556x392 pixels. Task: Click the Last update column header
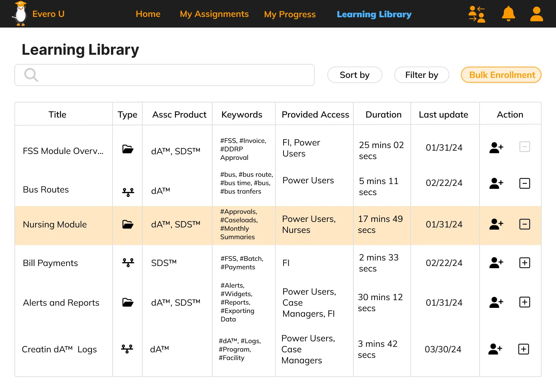tap(443, 115)
